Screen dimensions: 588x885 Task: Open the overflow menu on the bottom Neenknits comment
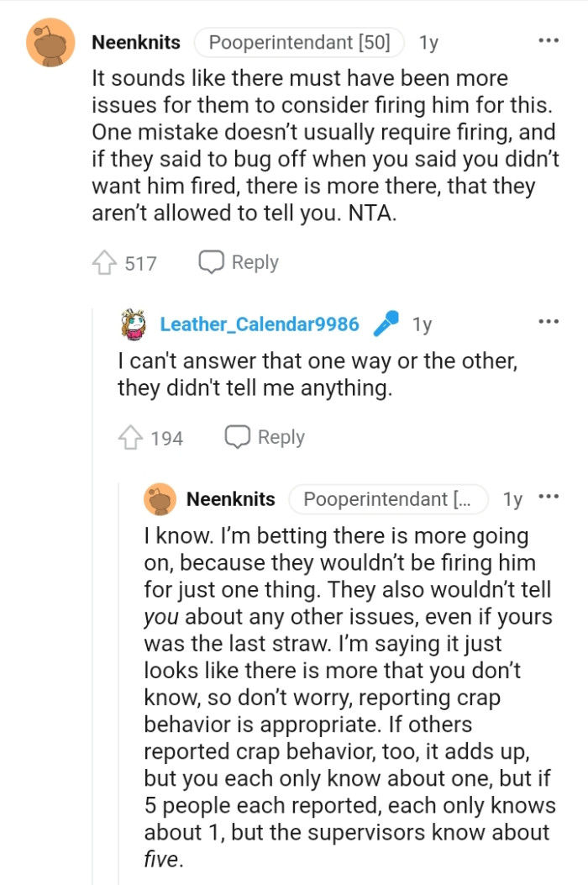click(x=550, y=498)
